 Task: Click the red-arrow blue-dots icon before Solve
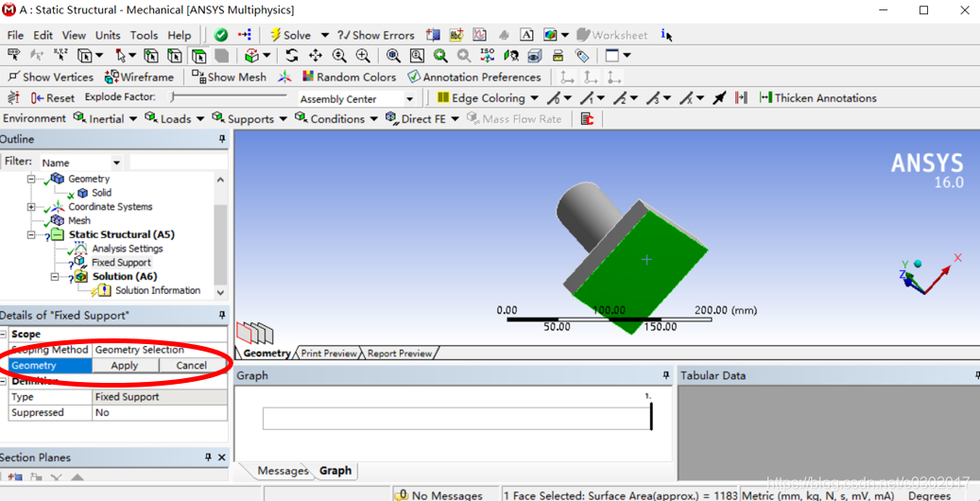[x=245, y=35]
